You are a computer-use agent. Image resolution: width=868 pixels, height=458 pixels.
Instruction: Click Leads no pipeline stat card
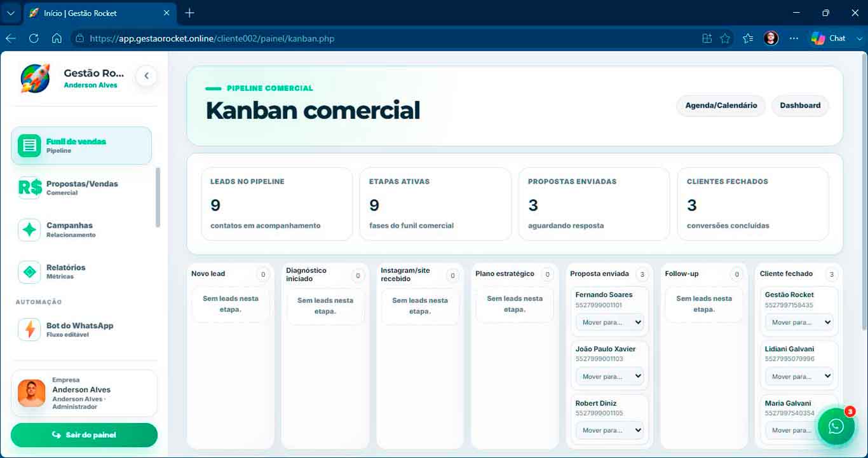click(x=276, y=204)
